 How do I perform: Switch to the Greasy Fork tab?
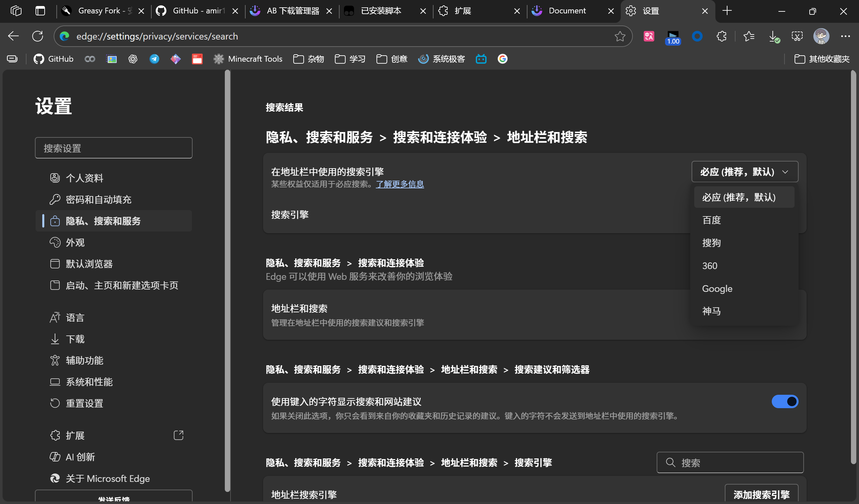[x=99, y=11]
